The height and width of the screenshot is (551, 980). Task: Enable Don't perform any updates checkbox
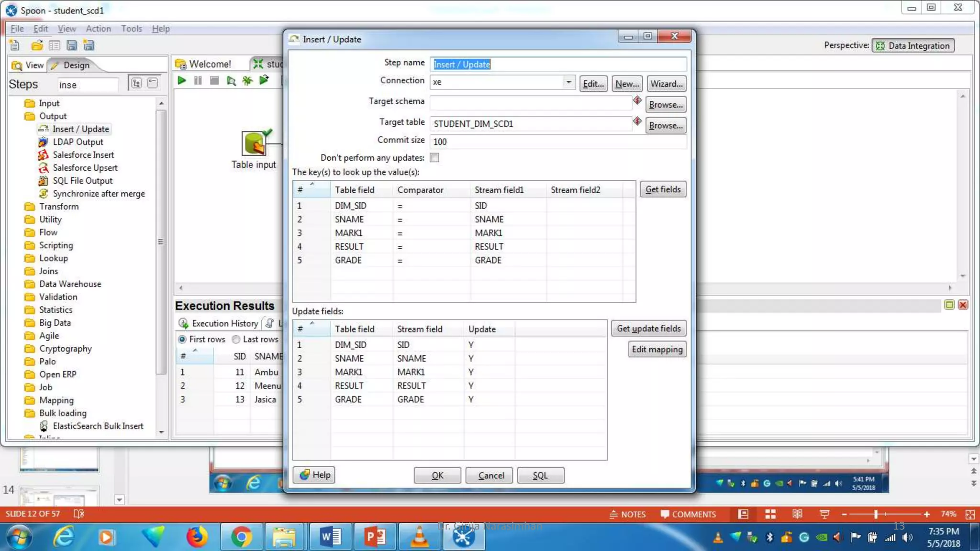point(434,158)
